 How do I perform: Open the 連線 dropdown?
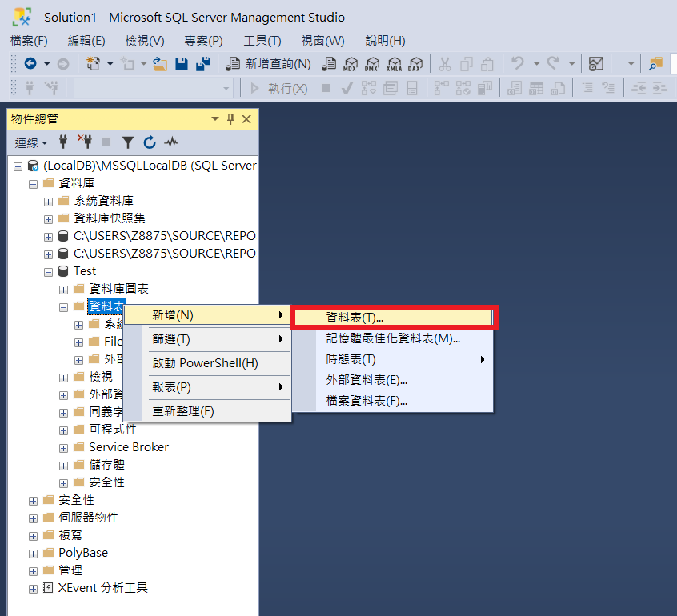click(x=30, y=142)
